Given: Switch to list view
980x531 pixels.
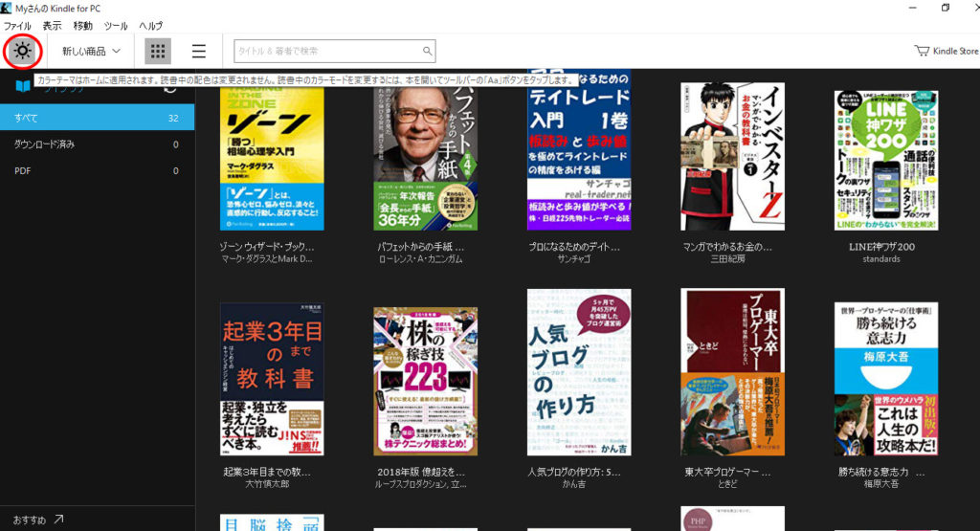Looking at the screenshot, I should click(199, 52).
